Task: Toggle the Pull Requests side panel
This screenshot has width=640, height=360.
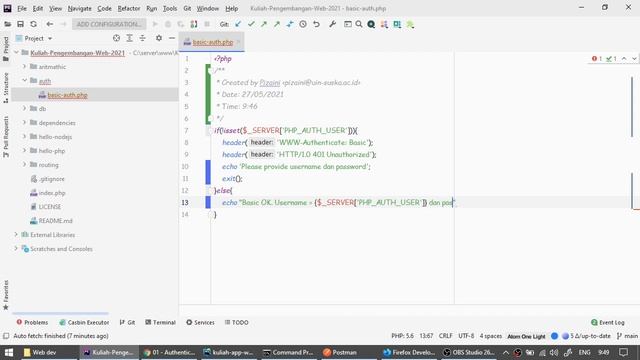Action: coord(6,137)
